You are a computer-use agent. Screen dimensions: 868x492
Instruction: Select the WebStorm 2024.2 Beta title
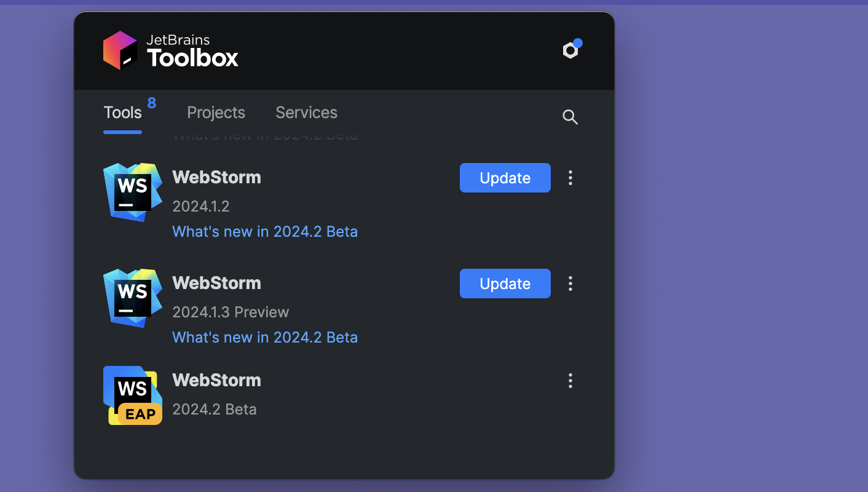tap(216, 380)
